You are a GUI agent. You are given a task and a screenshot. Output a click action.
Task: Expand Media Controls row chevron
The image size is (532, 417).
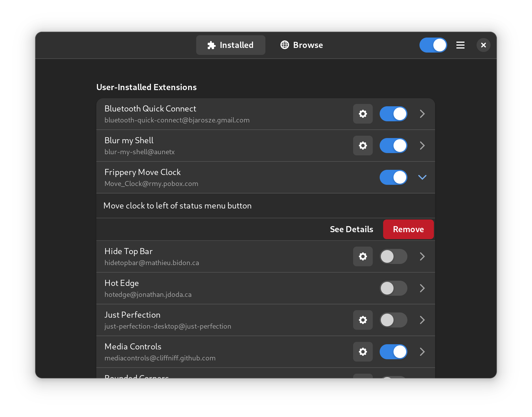(422, 352)
